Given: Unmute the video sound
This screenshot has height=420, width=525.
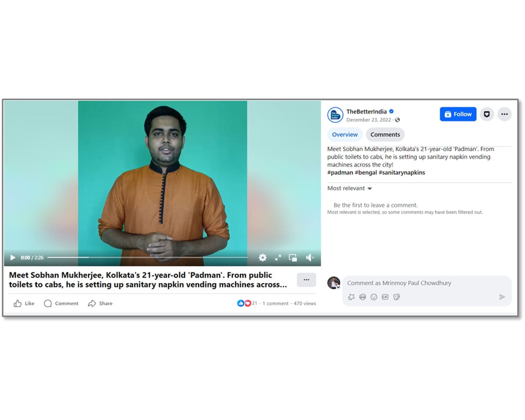Looking at the screenshot, I should (x=310, y=258).
